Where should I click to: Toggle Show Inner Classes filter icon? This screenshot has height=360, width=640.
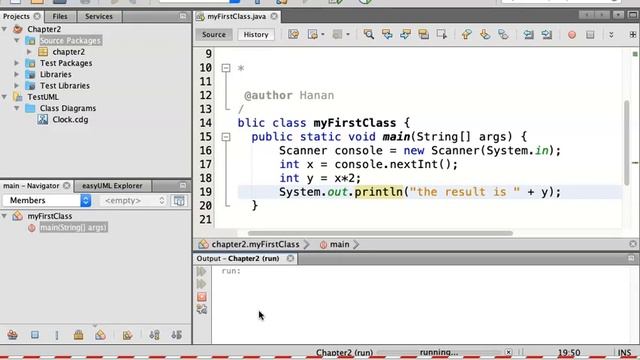tap(100, 335)
